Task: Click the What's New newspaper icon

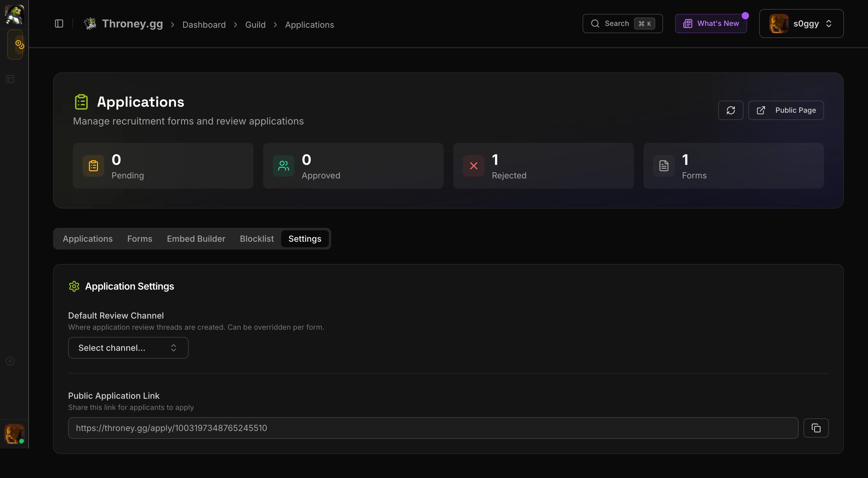Action: coord(687,24)
